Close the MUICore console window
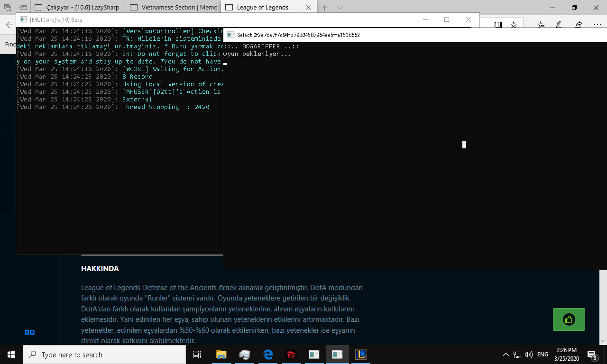607x364 pixels. (469, 19)
